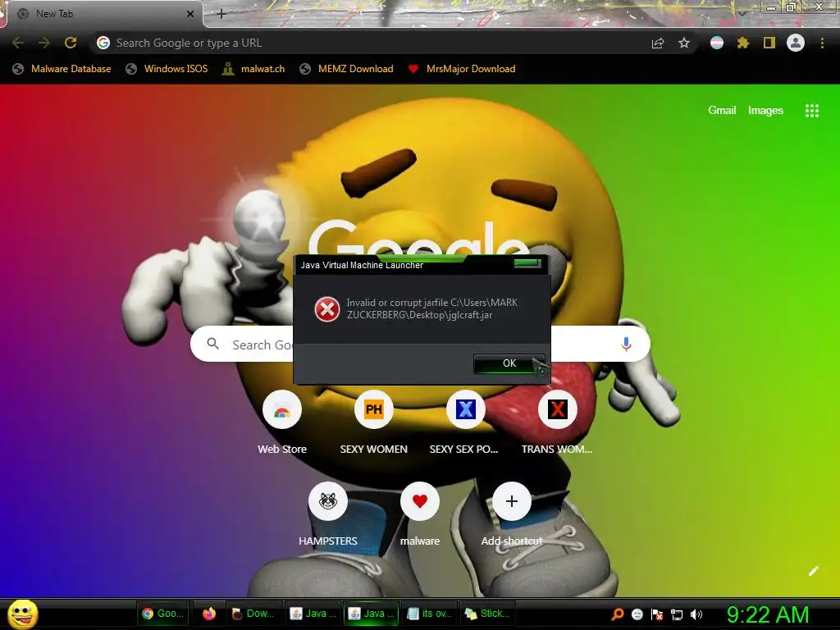Viewport: 840px width, 630px height.
Task: Close the New Tab tab
Action: point(190,14)
